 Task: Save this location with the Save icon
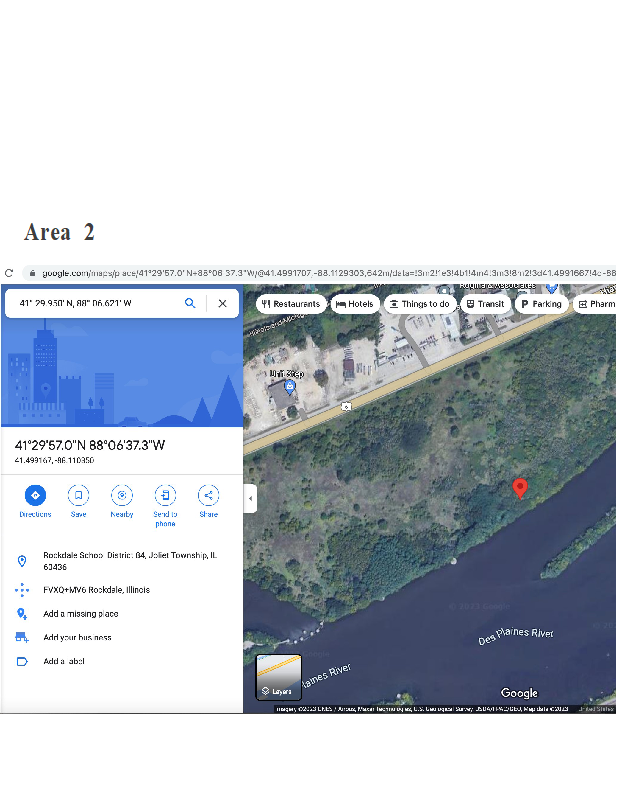[x=78, y=495]
